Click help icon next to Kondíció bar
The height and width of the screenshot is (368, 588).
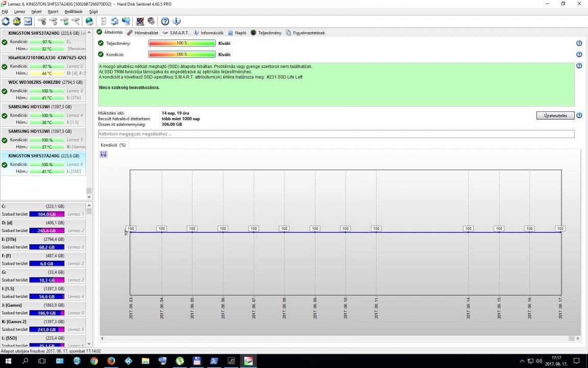[579, 55]
